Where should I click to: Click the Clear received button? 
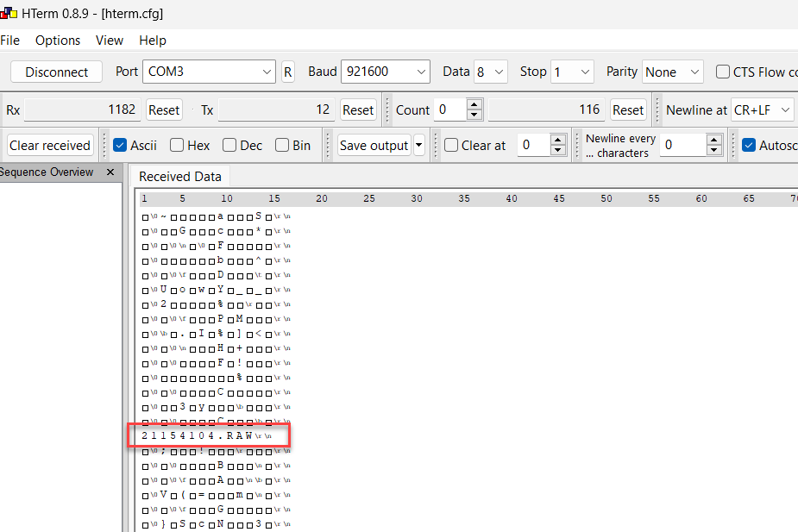point(50,146)
